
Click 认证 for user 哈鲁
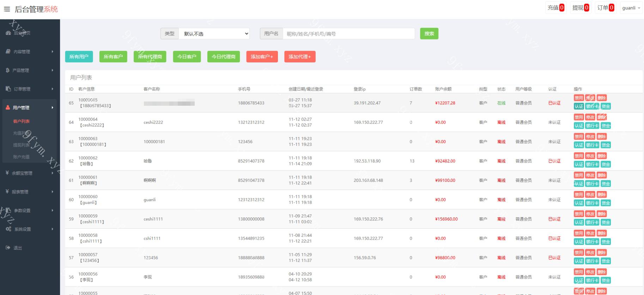point(579,164)
